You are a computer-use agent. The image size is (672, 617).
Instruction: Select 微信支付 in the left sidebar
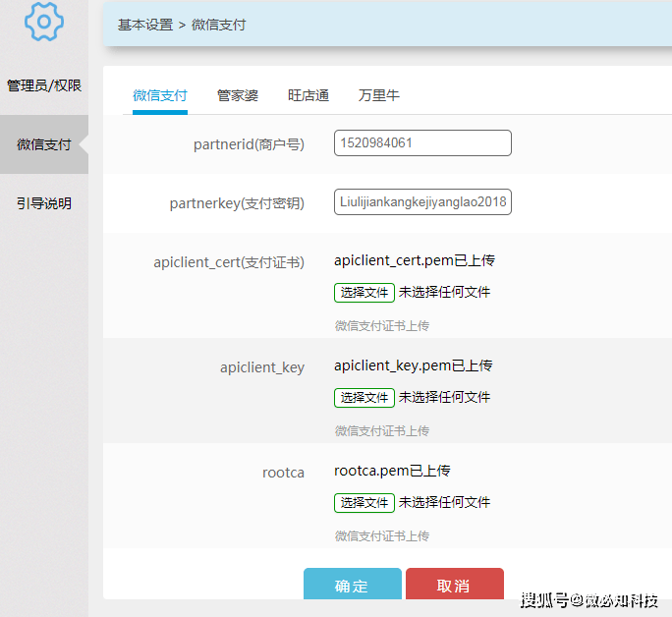point(44,144)
